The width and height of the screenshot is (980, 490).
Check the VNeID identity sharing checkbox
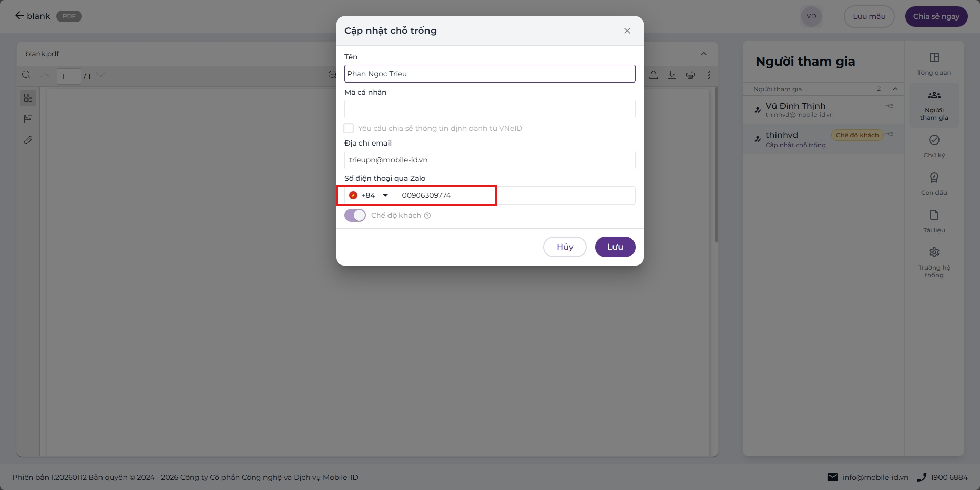click(x=349, y=128)
